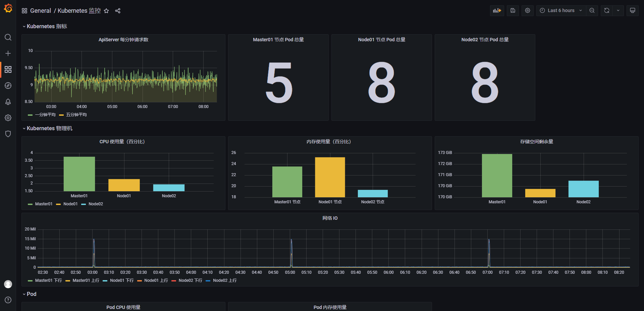Screen dimensions: 644x311
Task: Open the dashboards grid icon beside General
Action: click(x=24, y=11)
